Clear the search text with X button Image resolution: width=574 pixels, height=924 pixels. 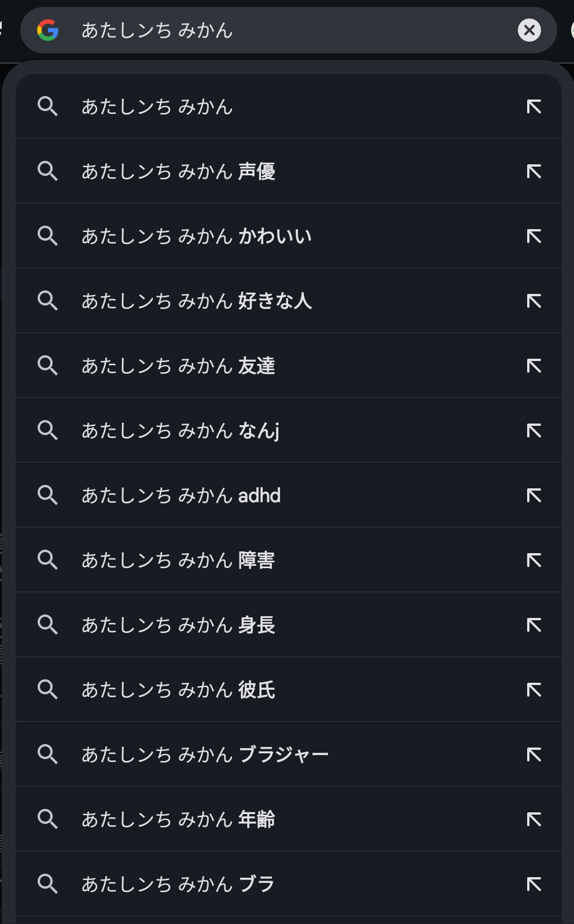pos(529,30)
